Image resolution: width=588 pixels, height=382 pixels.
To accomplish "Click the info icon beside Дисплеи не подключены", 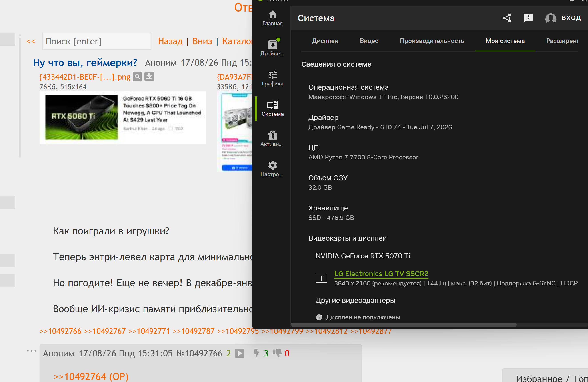I will [319, 317].
